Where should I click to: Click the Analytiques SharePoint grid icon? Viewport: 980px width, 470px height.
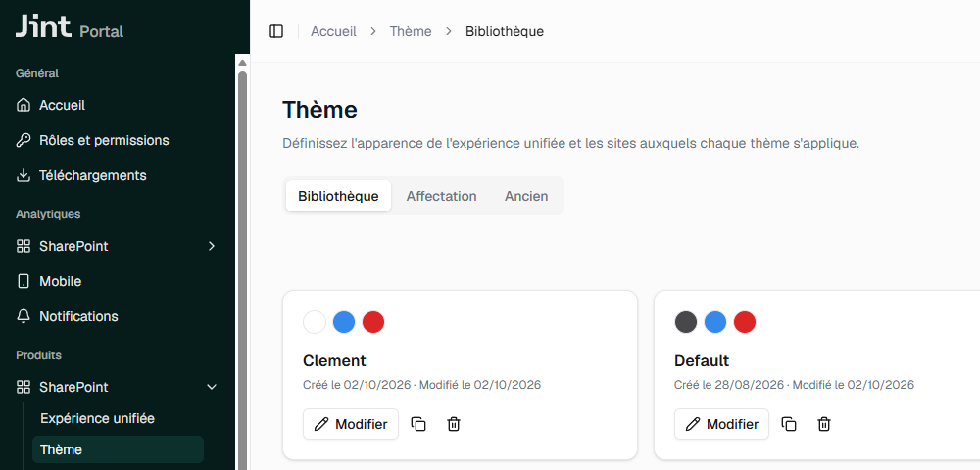[x=24, y=246]
